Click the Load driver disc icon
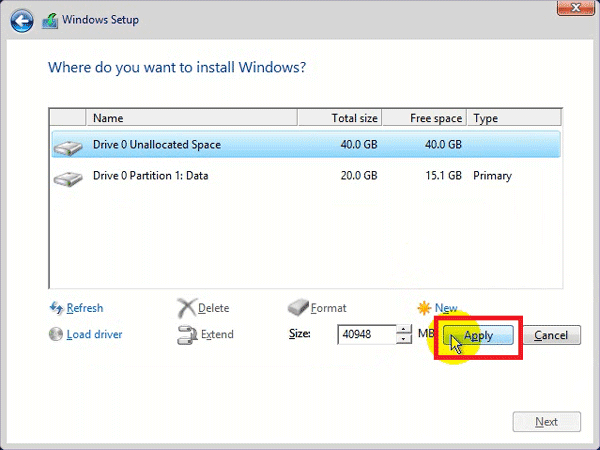Viewport: 600px width, 450px height. click(56, 334)
